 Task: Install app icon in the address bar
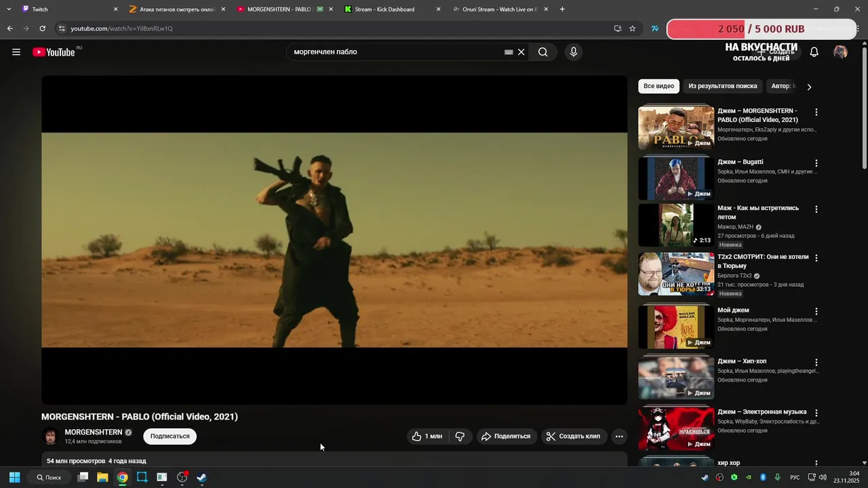617,28
